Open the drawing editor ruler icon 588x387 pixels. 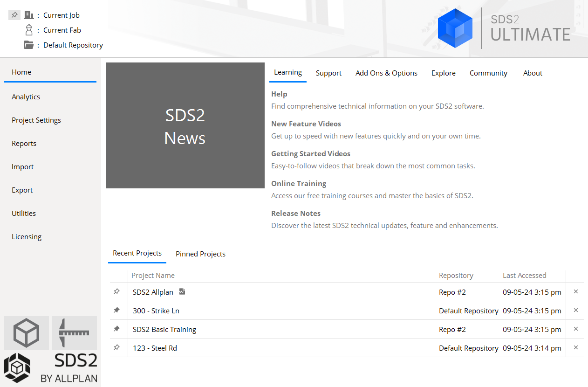pos(74,333)
